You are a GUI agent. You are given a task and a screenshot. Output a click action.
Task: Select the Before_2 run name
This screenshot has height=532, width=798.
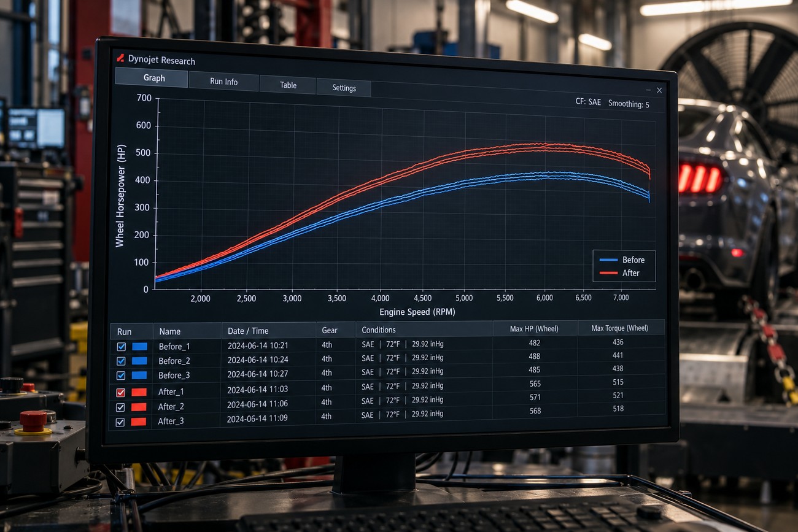tap(174, 361)
